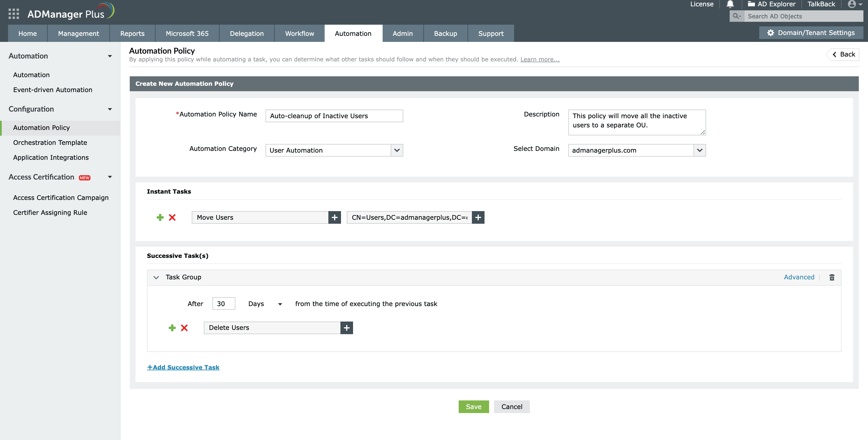The width and height of the screenshot is (868, 440).
Task: Open the apps grid launcher icon
Action: coord(13,14)
